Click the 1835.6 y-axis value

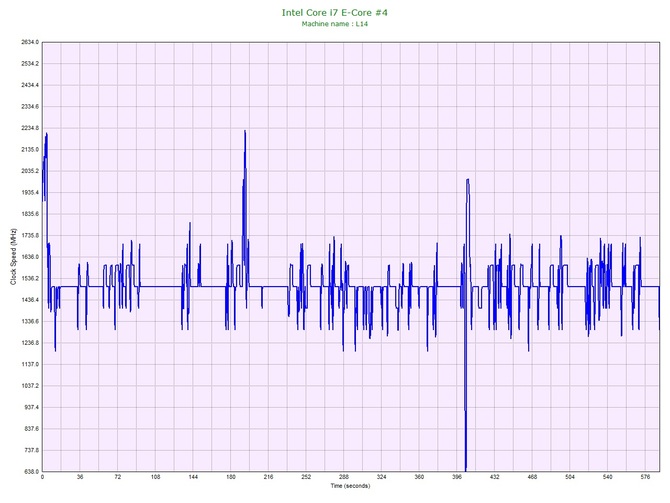coord(30,214)
